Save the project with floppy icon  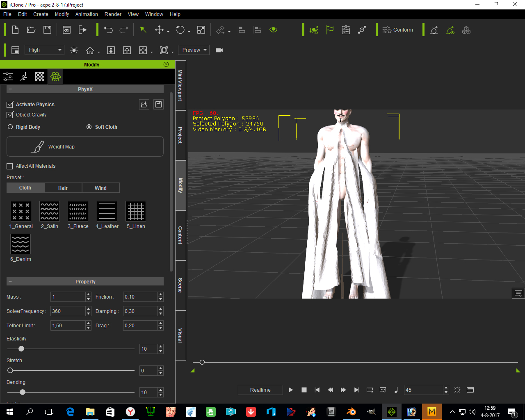47,30
